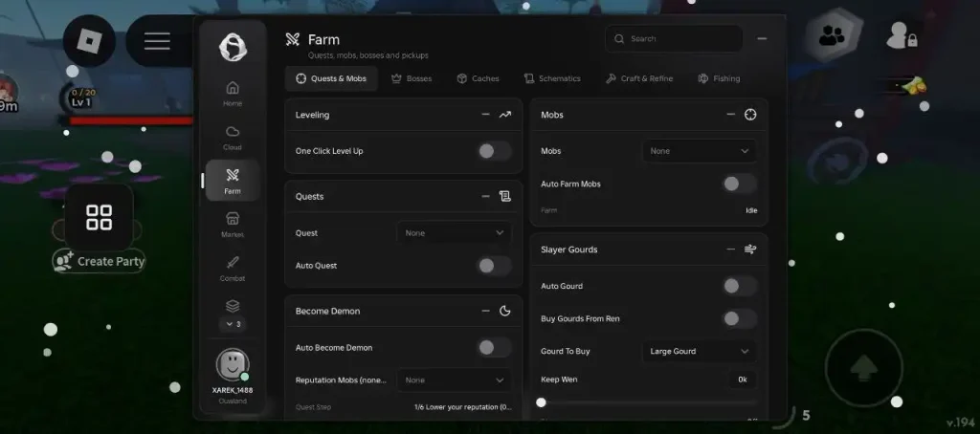Screen dimensions: 980x434
Task: Open the Quest dropdown
Action: click(454, 233)
